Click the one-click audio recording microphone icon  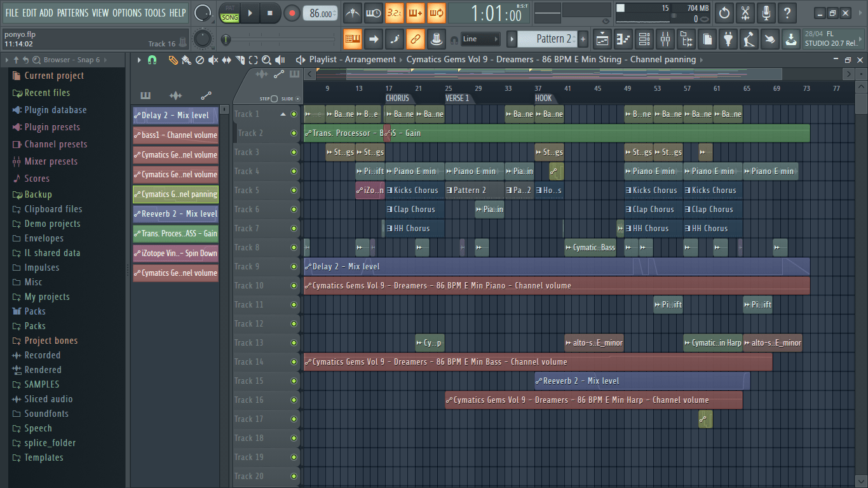[x=766, y=13]
